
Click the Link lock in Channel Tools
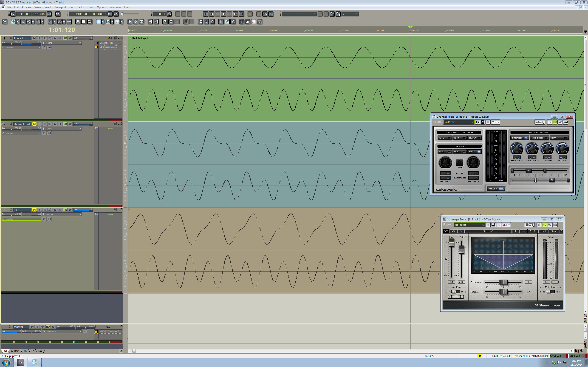[x=459, y=162]
